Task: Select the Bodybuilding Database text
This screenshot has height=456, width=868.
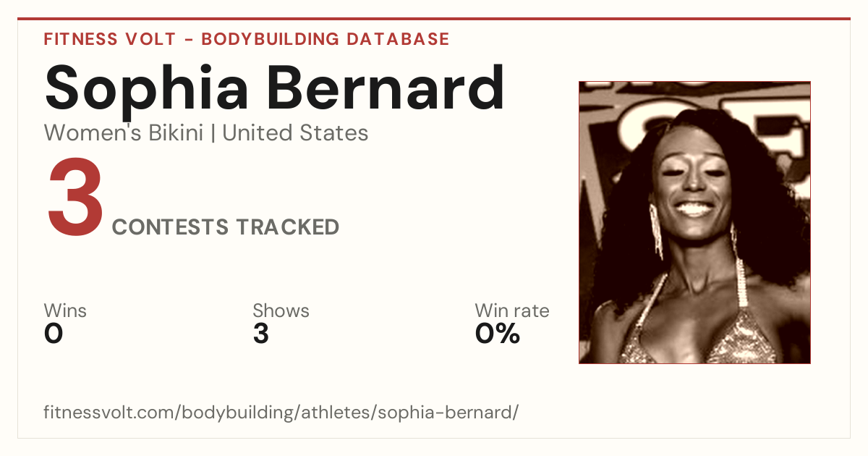Action: [325, 39]
